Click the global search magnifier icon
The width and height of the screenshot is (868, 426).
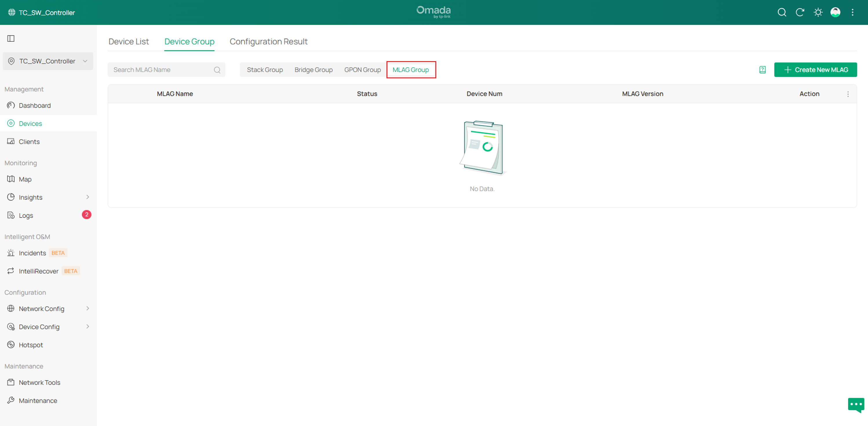click(782, 12)
